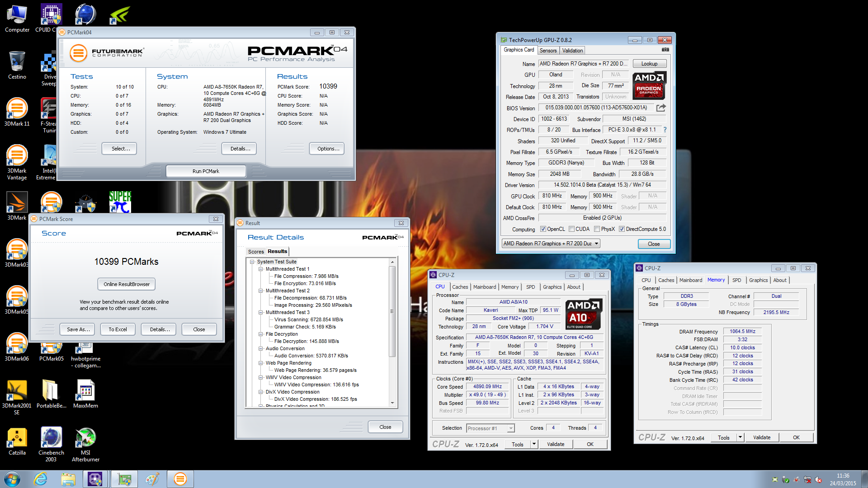
Task: Click the Online ResultBrowser button
Action: point(127,284)
